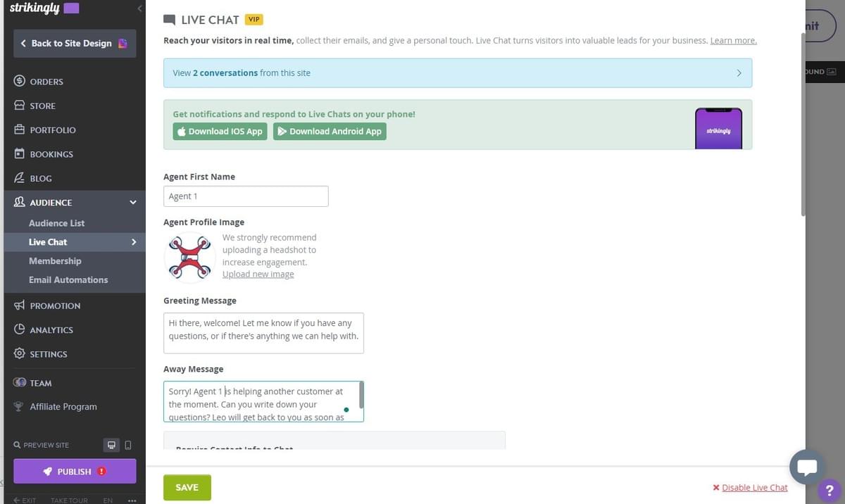Click the Away Message box scrollbar
Image resolution: width=845 pixels, height=504 pixels.
coord(361,395)
